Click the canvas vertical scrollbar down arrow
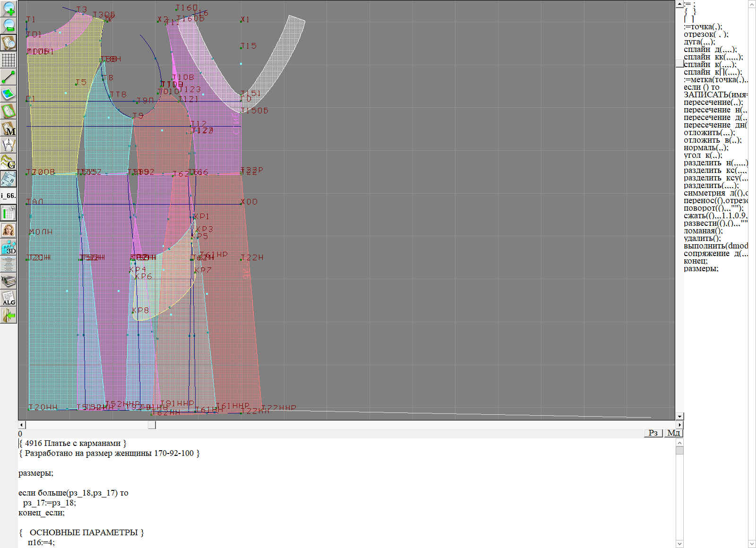Image resolution: width=756 pixels, height=548 pixels. tap(679, 416)
